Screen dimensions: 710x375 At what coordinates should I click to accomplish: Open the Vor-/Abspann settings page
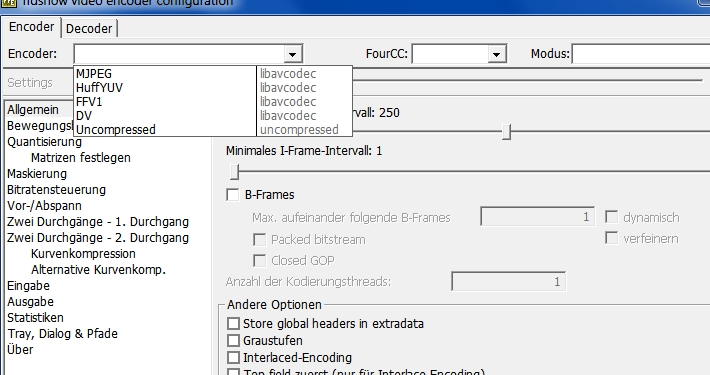coord(44,206)
